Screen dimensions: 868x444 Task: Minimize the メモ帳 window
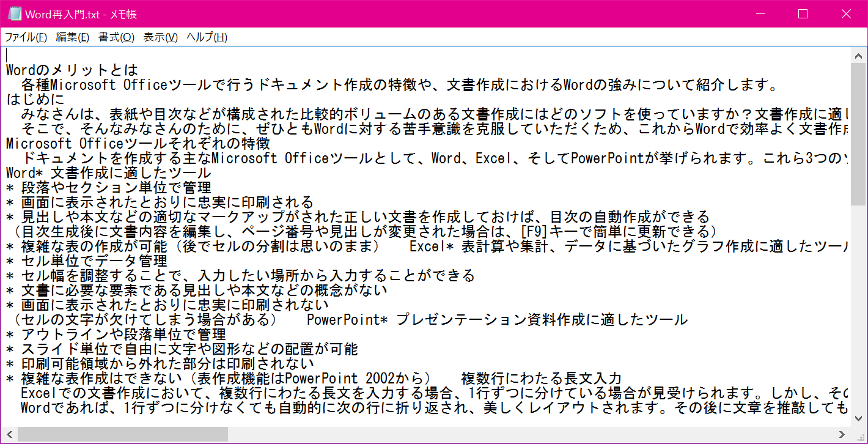760,13
